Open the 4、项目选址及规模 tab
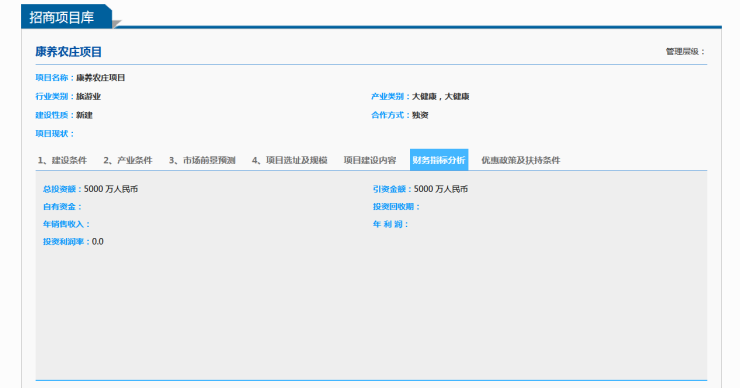 tap(289, 160)
